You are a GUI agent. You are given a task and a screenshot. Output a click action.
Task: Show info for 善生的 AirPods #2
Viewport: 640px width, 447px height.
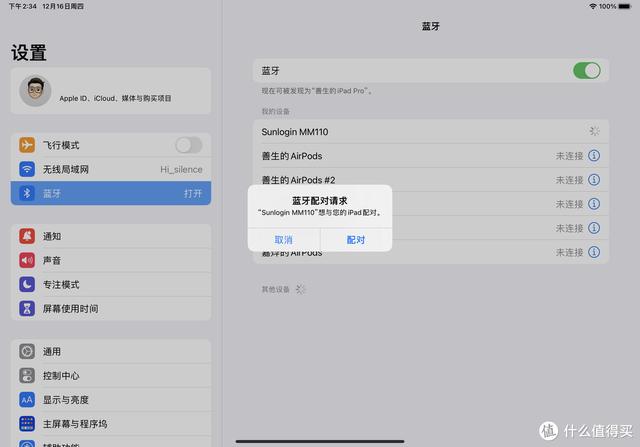(594, 180)
